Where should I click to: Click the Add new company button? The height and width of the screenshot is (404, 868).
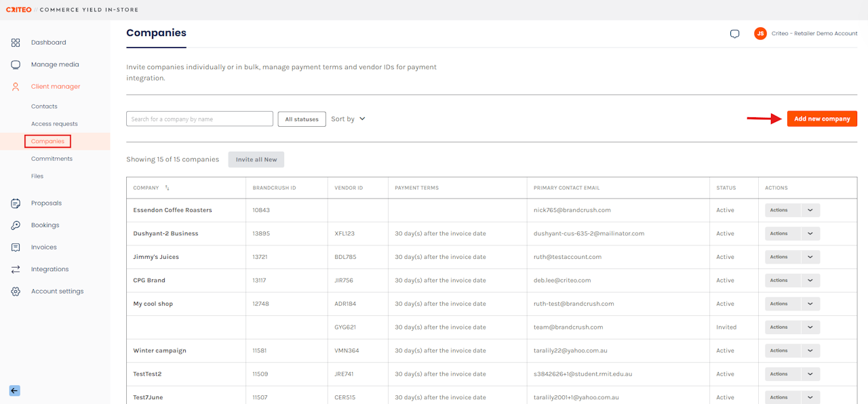coord(822,119)
